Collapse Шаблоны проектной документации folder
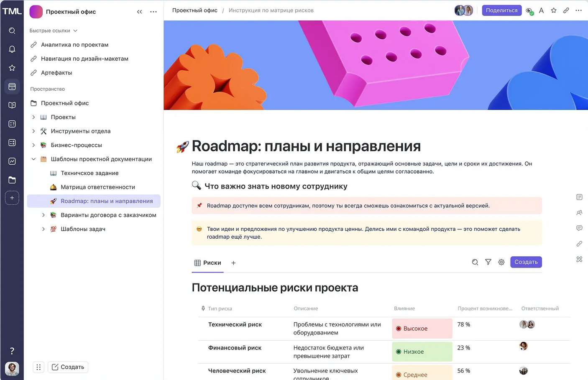The height and width of the screenshot is (380, 588). pos(34,159)
